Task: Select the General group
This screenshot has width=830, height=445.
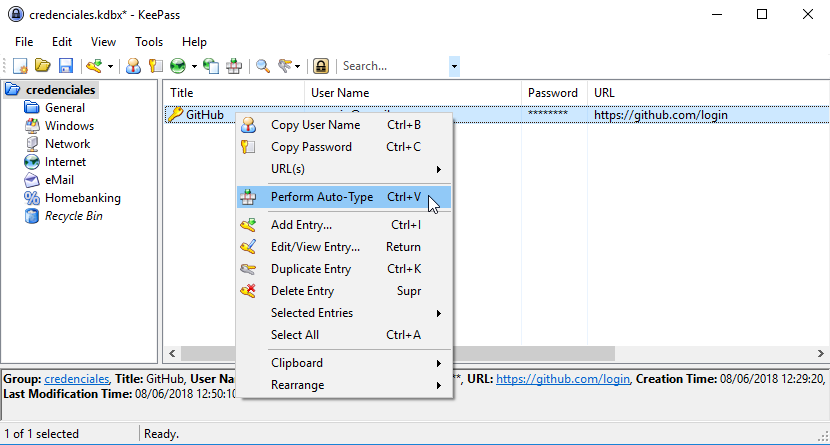Action: pyautogui.click(x=65, y=108)
